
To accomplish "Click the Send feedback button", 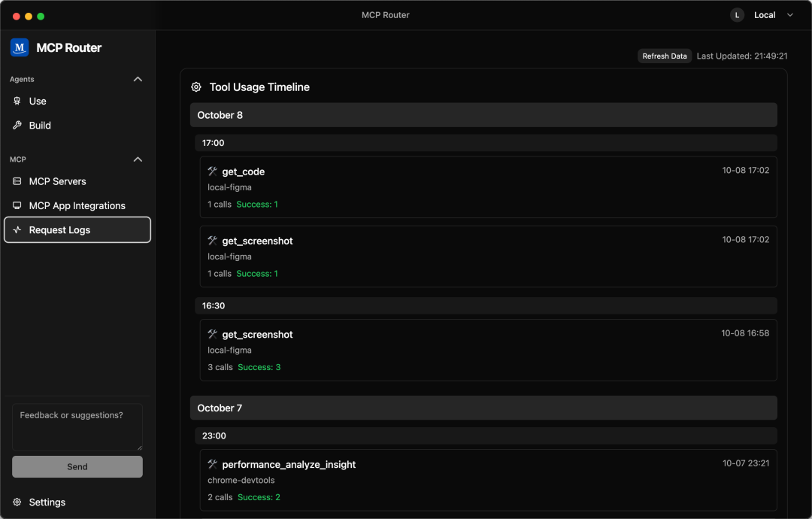I will point(77,466).
